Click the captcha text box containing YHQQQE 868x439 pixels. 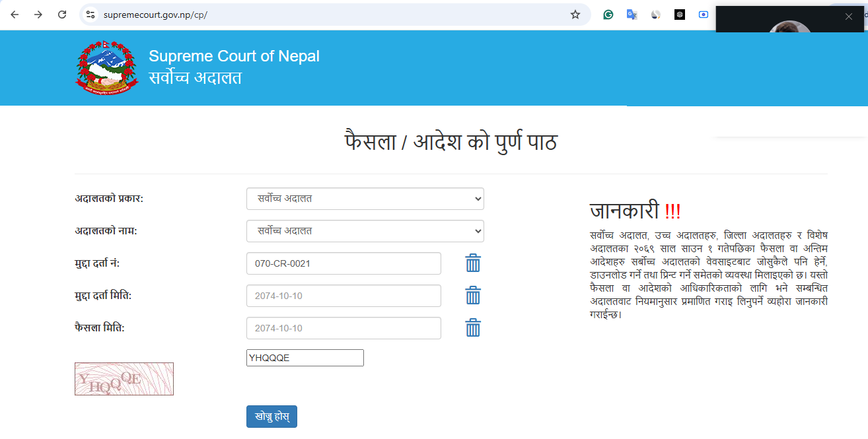(x=305, y=358)
